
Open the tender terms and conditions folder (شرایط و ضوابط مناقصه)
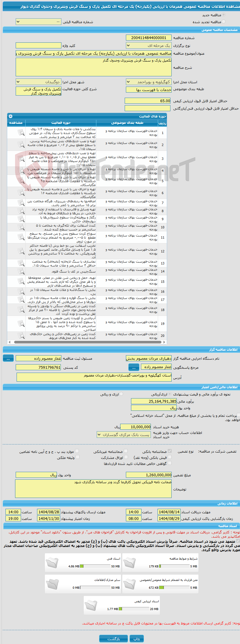(129, 563)
